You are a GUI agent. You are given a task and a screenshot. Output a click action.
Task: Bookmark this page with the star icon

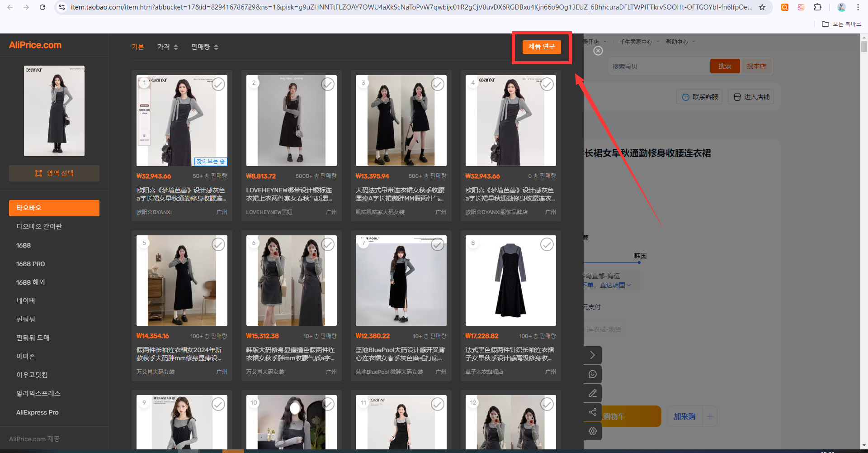(x=762, y=7)
